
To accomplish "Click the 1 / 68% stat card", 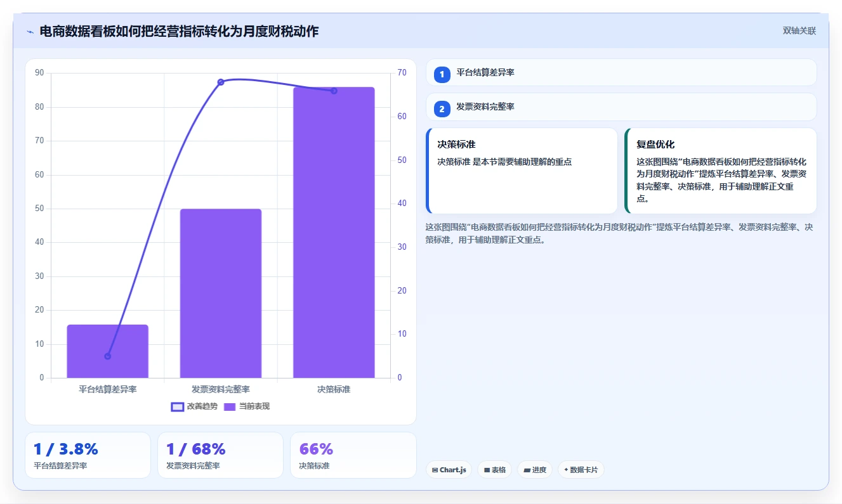I will tap(220, 455).
